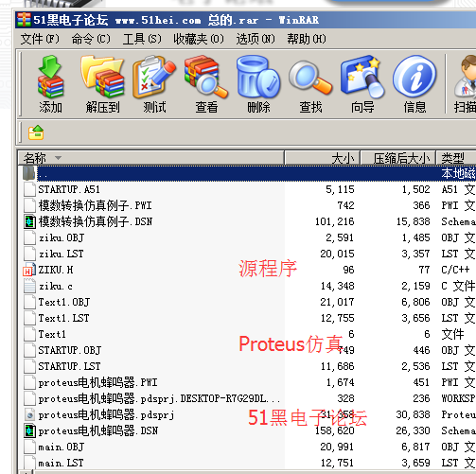
Task: Open the 查找 (Find) magnifier tool
Action: (310, 84)
